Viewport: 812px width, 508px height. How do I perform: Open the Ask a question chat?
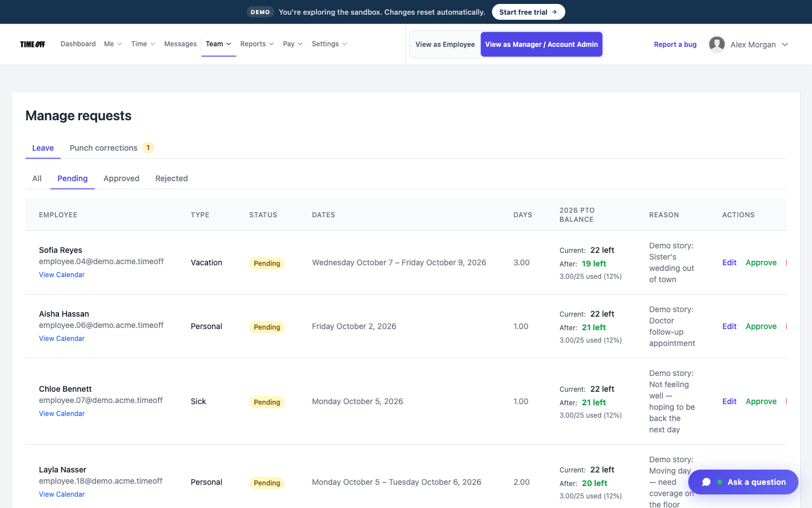point(743,482)
